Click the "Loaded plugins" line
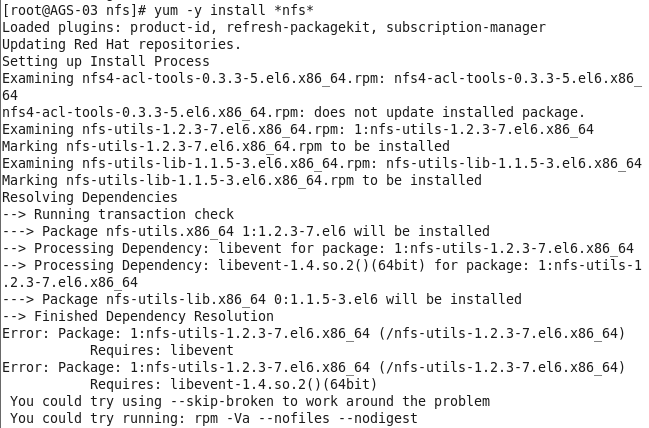Screen dimensions: 649x428 [x=273, y=28]
